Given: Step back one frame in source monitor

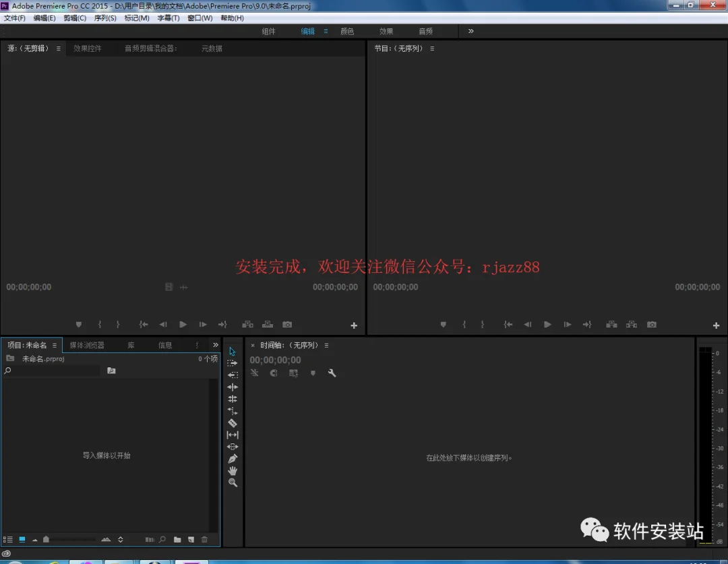Looking at the screenshot, I should coord(163,325).
